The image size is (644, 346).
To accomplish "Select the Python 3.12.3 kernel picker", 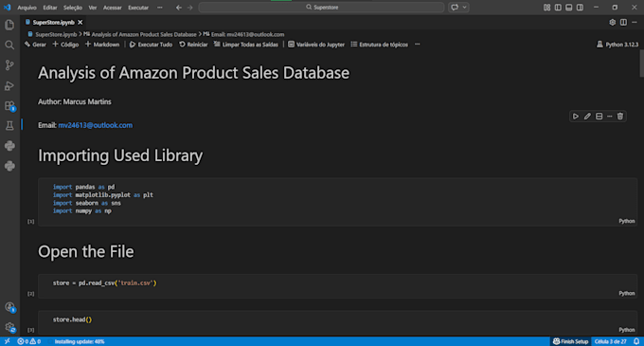I will [617, 45].
